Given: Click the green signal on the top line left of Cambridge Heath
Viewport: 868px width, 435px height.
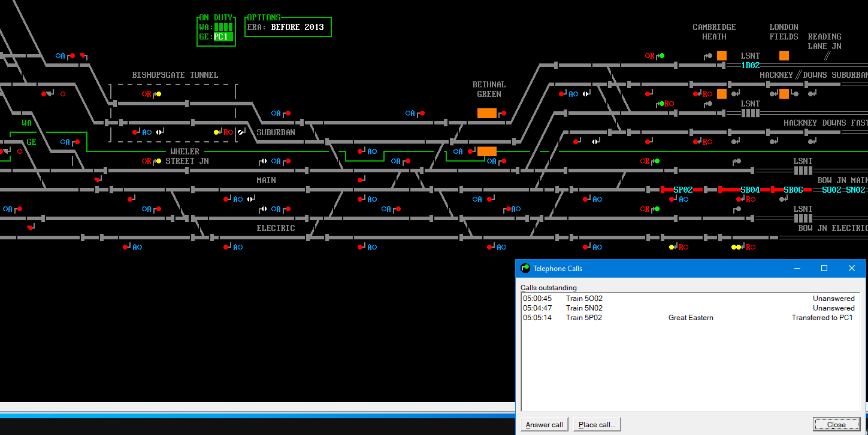Looking at the screenshot, I should click(x=662, y=56).
